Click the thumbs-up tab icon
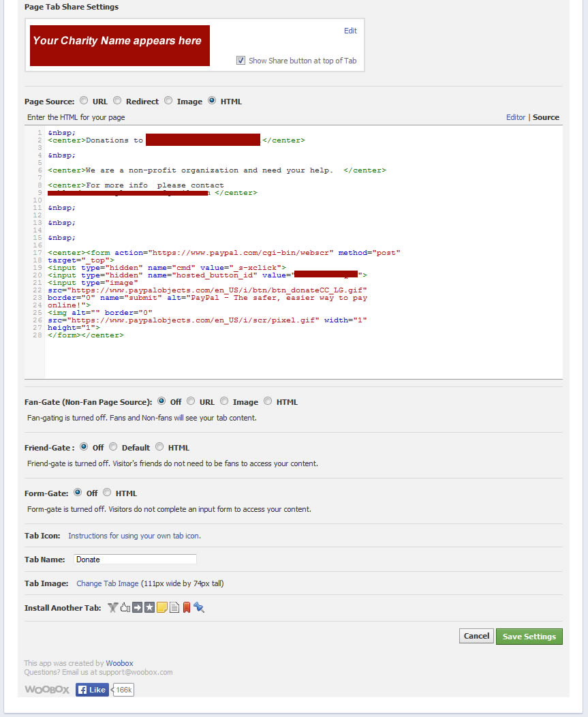Screen dimensions: 588x717 pos(125,607)
